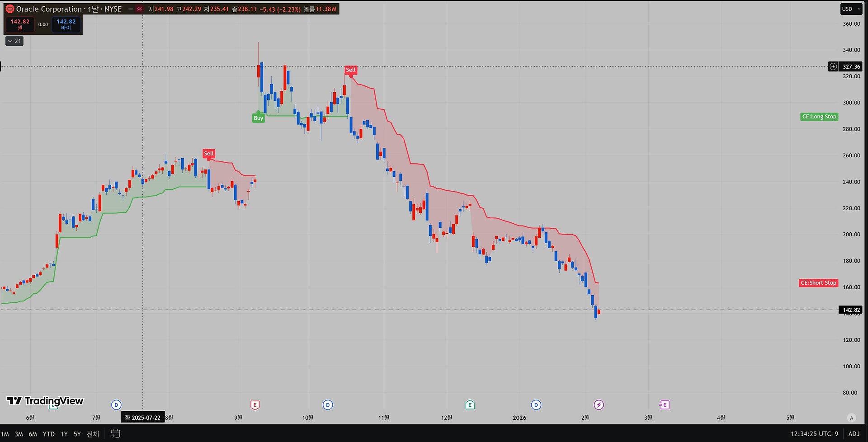
Task: Click the Oracle Corporation symbol name
Action: (49, 9)
